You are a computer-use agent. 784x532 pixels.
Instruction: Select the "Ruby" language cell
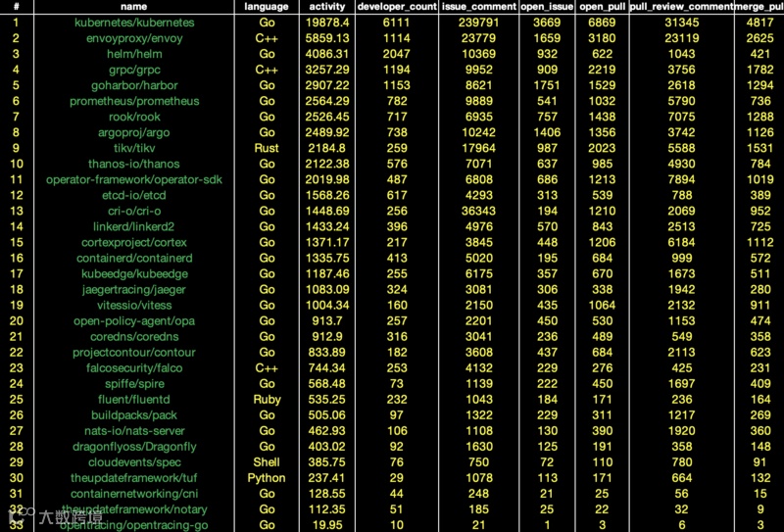click(x=266, y=400)
